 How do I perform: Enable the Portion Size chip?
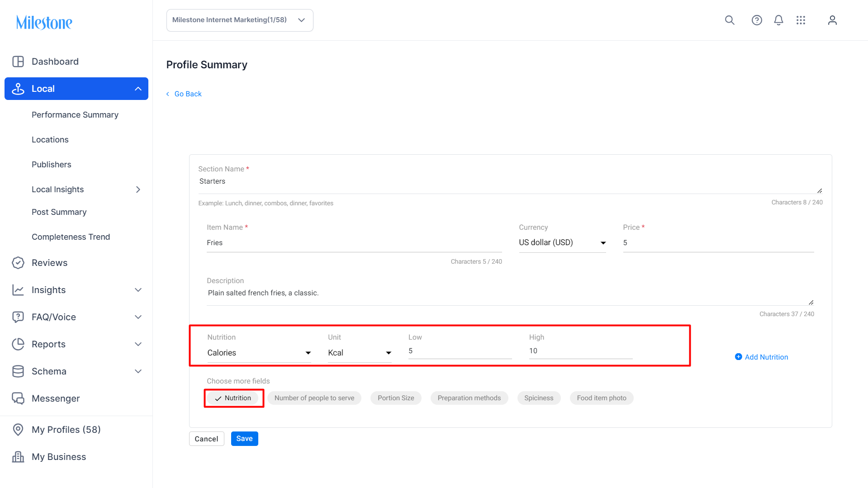click(396, 398)
